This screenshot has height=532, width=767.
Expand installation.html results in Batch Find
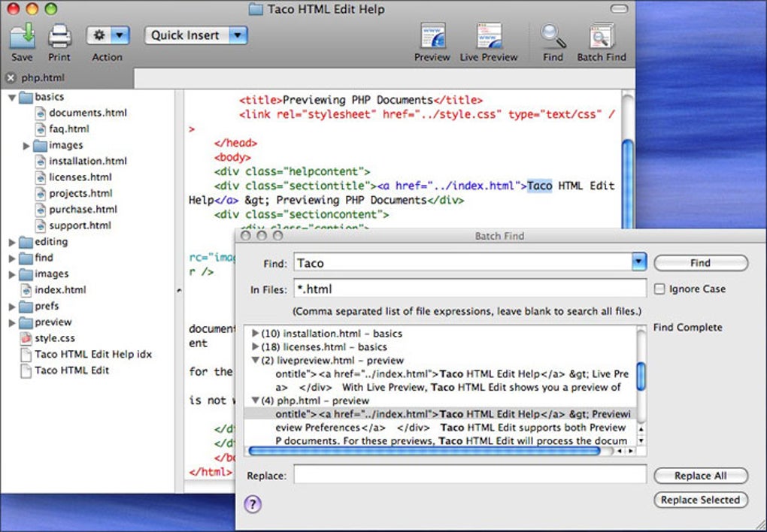[x=255, y=334]
